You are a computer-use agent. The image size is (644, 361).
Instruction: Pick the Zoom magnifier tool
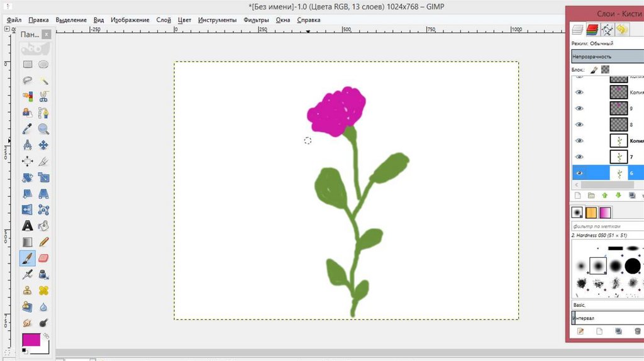tap(43, 129)
